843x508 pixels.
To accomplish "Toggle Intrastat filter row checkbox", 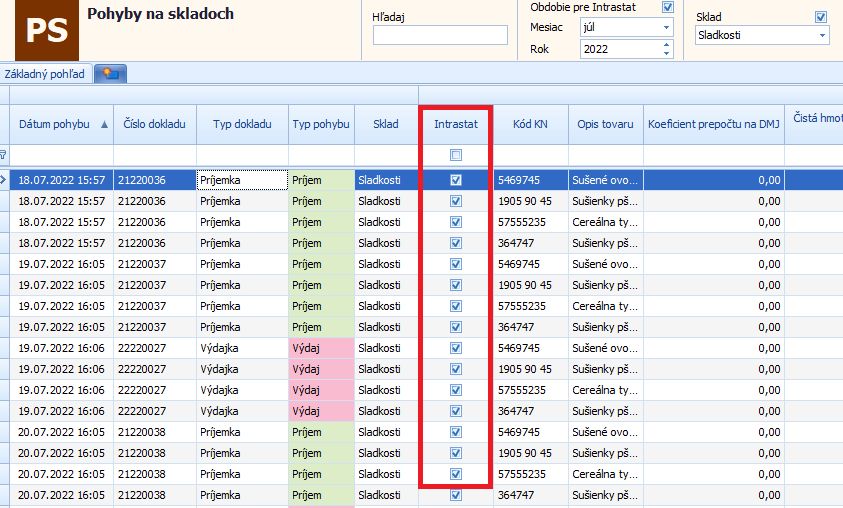I will tap(456, 155).
